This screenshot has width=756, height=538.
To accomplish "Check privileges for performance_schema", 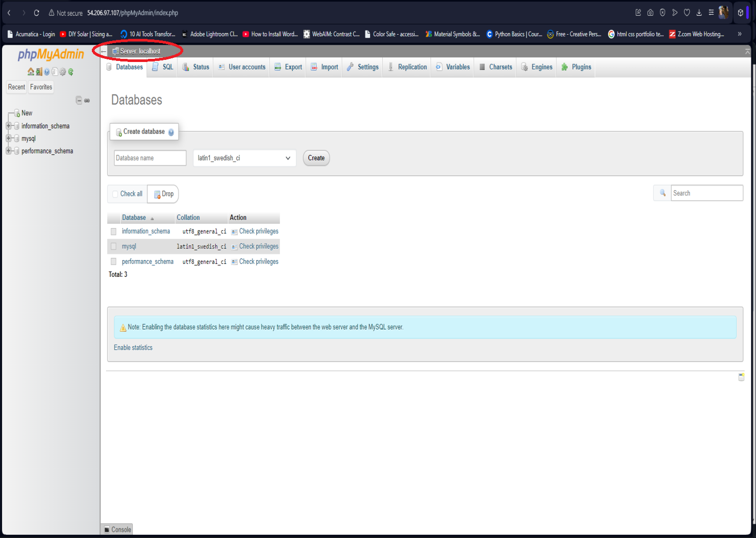I will (x=255, y=262).
